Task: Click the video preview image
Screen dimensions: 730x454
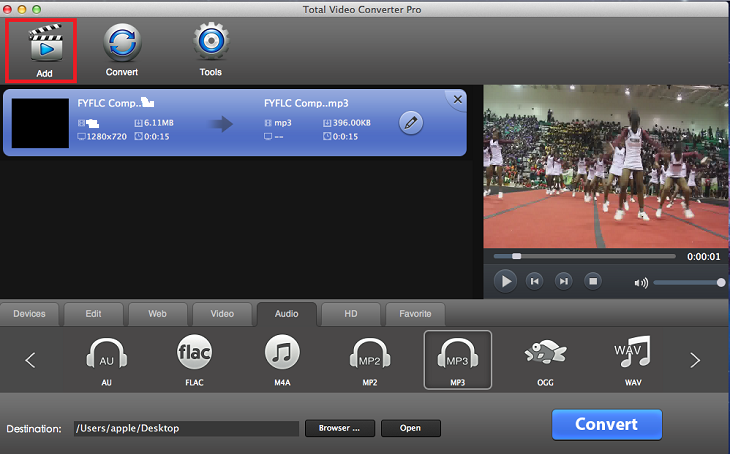Action: tap(606, 166)
